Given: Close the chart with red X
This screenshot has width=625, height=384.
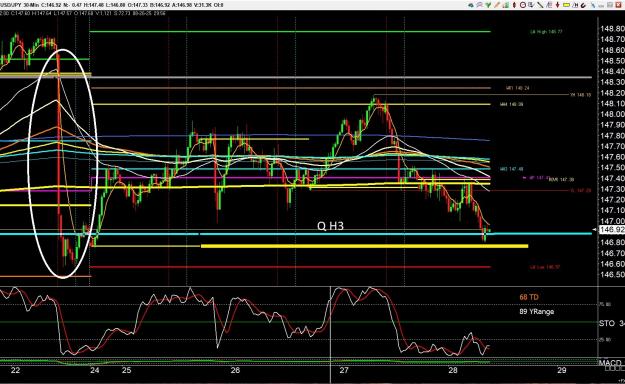Looking at the screenshot, I should [618, 5].
